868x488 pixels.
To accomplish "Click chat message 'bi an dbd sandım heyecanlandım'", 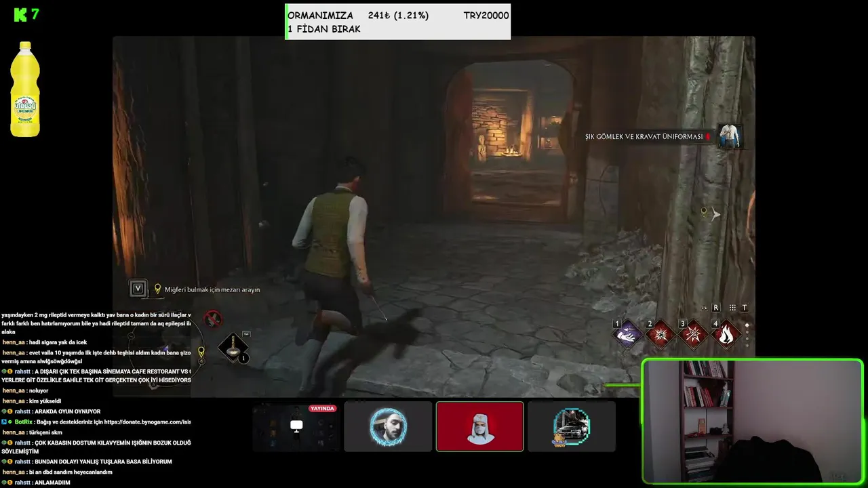I will click(x=71, y=472).
